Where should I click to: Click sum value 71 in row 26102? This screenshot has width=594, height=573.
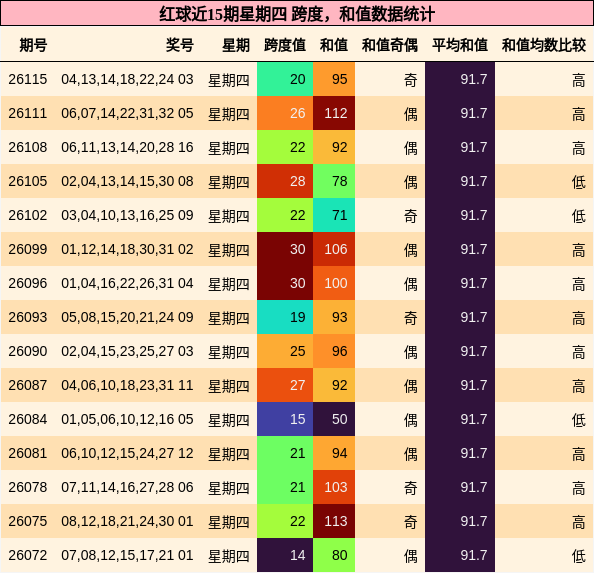click(334, 215)
